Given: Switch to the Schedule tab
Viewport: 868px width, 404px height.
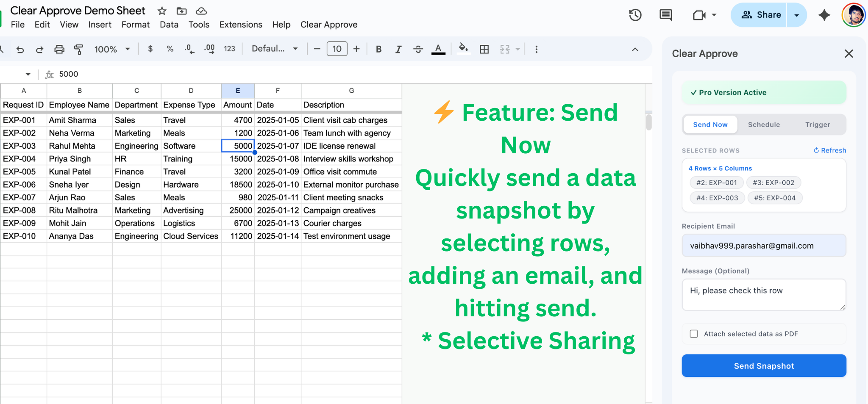Looking at the screenshot, I should (x=764, y=124).
